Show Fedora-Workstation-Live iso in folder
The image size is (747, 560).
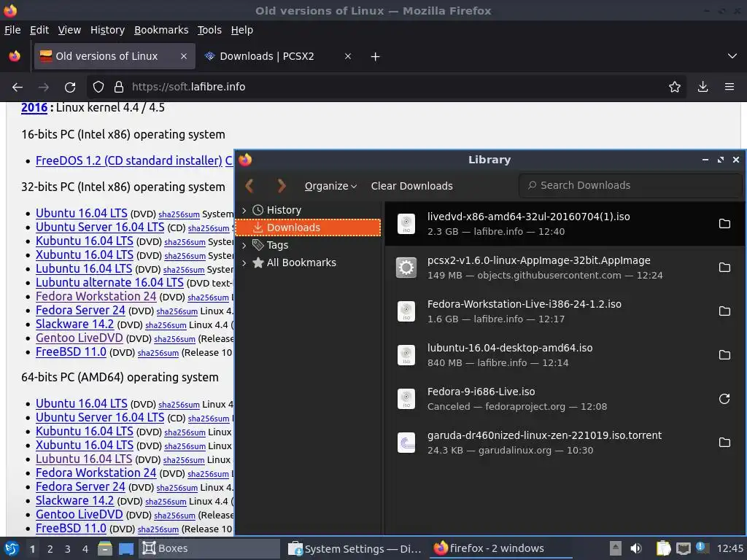tap(724, 311)
